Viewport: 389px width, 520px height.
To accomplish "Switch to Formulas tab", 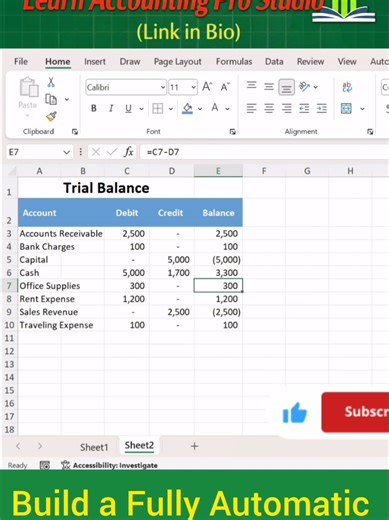I will (234, 62).
